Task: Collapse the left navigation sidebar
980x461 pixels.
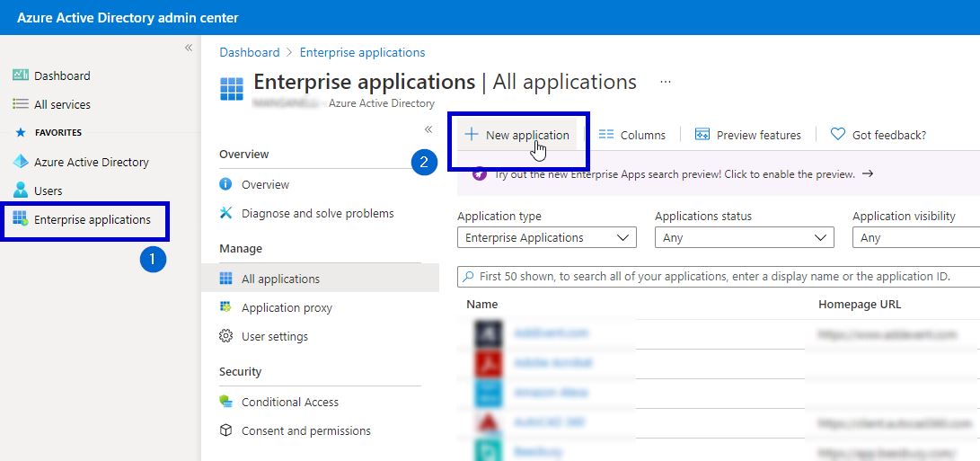Action: click(188, 48)
